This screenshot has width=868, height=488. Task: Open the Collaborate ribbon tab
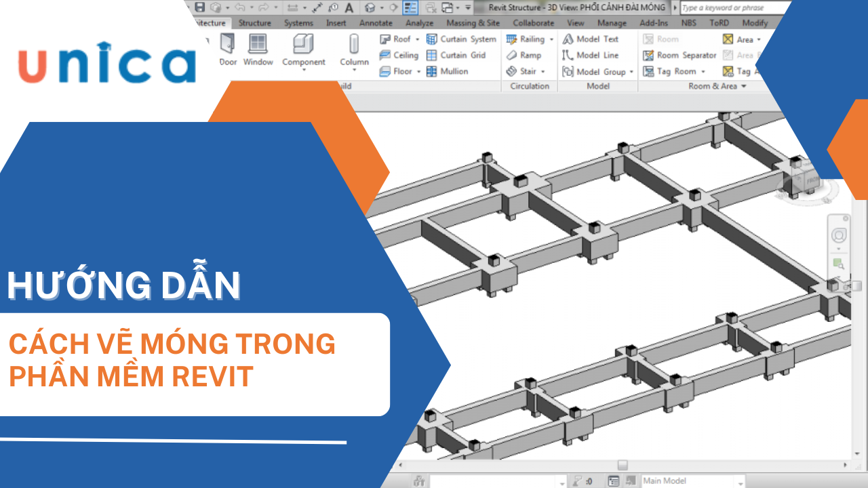(533, 23)
